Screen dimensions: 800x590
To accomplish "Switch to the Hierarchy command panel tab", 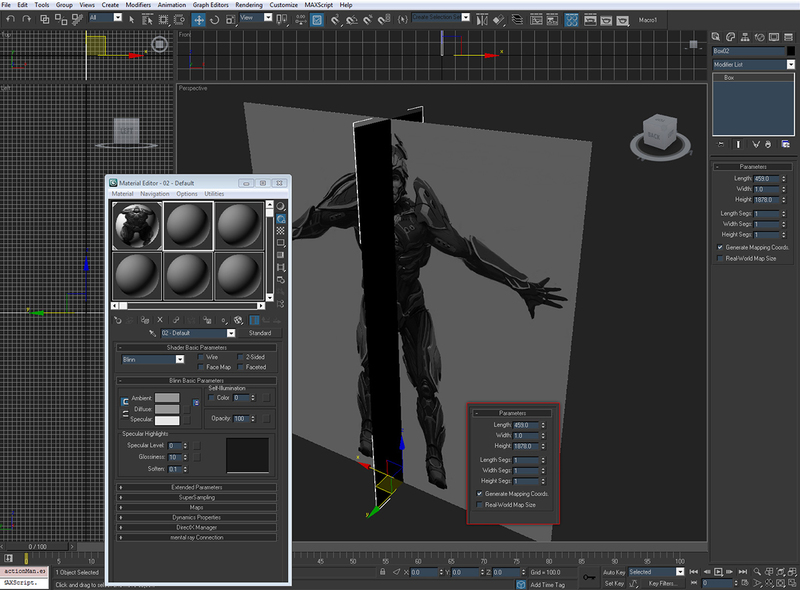I will [745, 37].
